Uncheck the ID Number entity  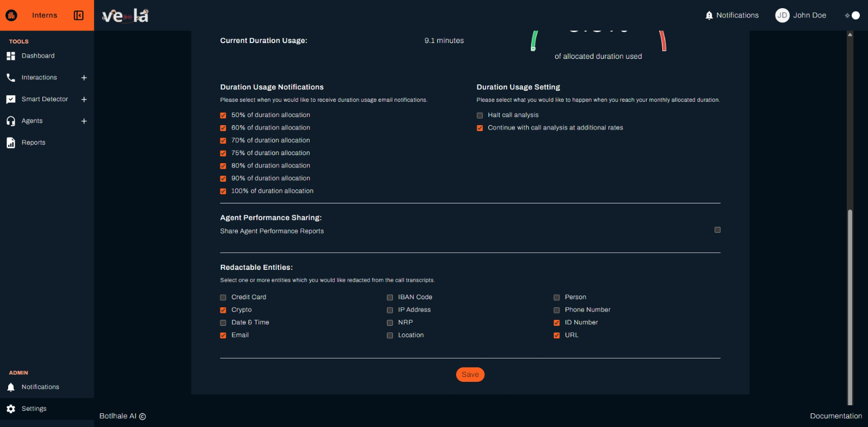click(x=557, y=323)
